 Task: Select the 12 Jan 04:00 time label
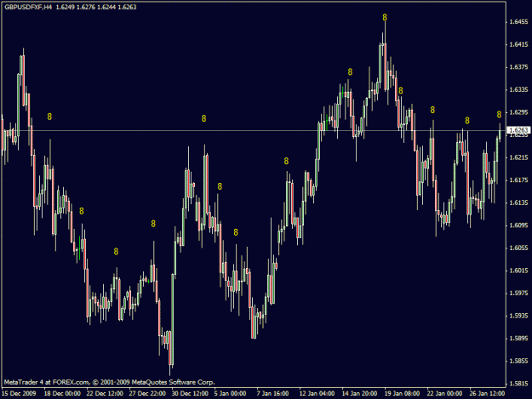click(317, 393)
